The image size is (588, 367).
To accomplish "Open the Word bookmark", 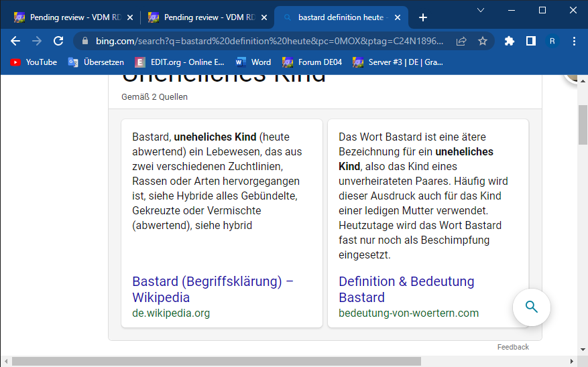I will [253, 62].
